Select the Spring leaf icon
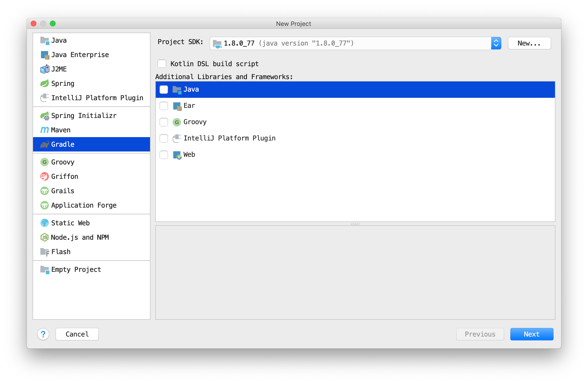588x384 pixels. click(45, 83)
